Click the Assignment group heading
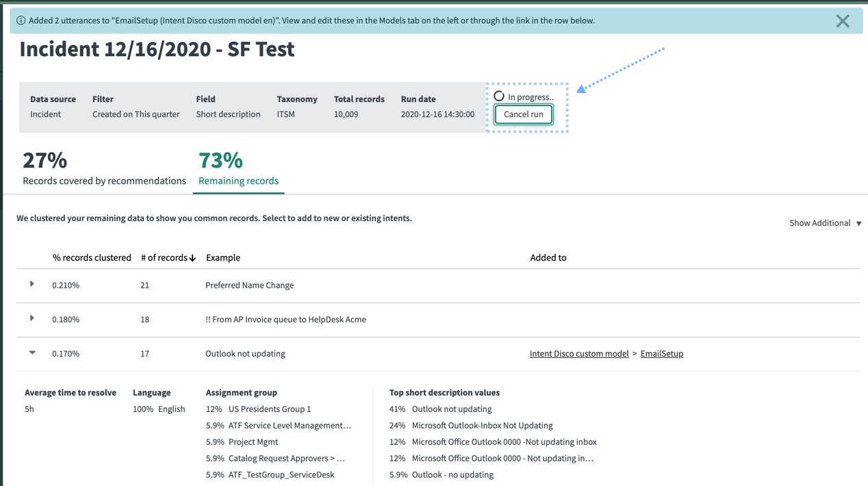 [242, 393]
